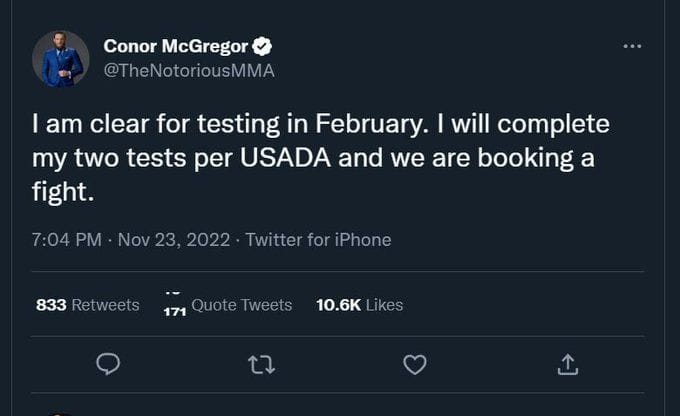Click the 833 retweet count number

tap(51, 305)
